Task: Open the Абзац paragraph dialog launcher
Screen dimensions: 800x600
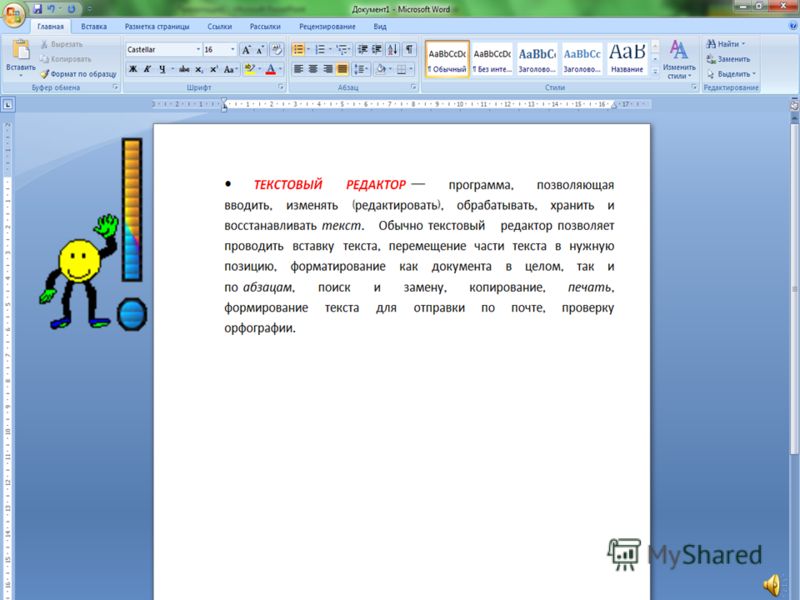Action: click(x=413, y=87)
